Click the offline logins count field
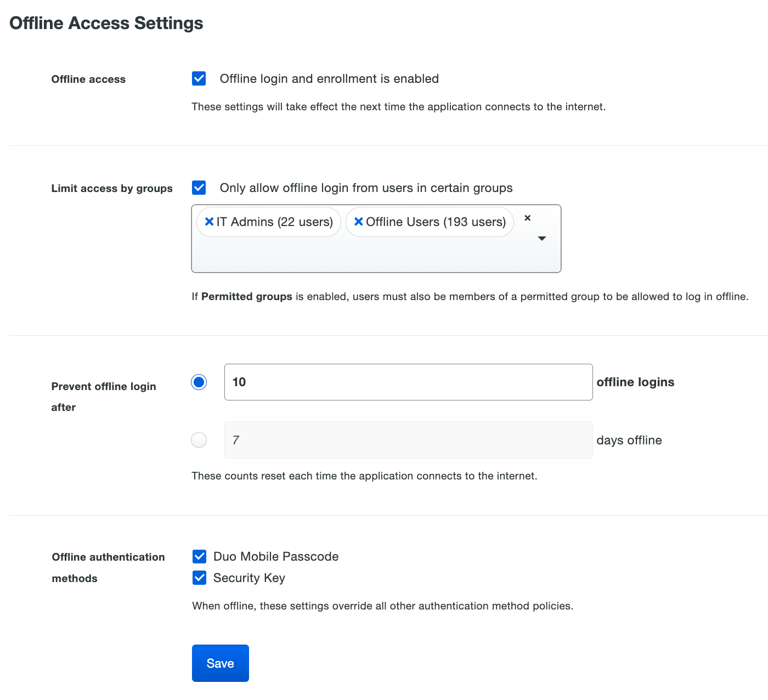Viewport: 768px width, 700px height. (x=408, y=382)
